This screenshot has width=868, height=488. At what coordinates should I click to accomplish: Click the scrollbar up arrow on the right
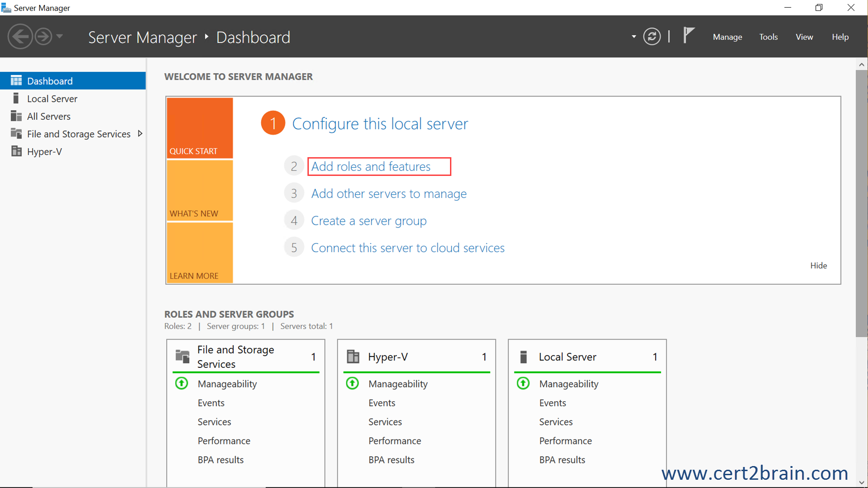pos(862,64)
